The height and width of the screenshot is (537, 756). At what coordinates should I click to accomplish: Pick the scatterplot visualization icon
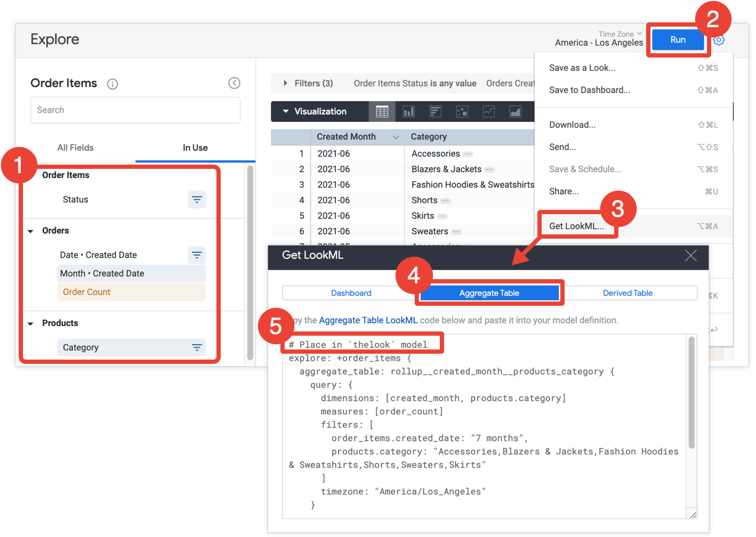[462, 111]
